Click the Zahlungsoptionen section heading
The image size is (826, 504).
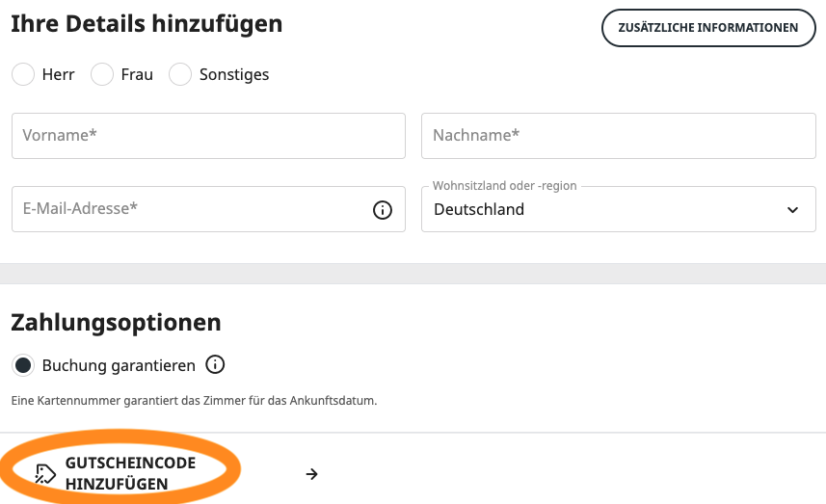(116, 322)
